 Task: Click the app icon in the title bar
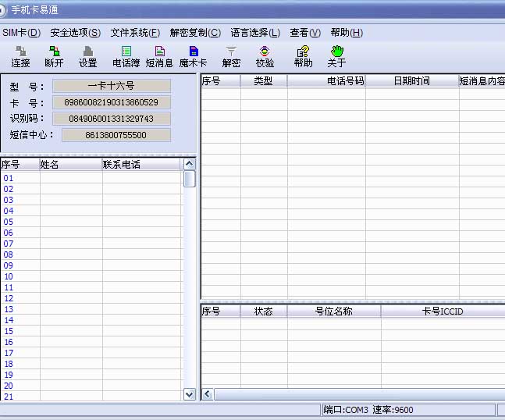pyautogui.click(x=2, y=10)
